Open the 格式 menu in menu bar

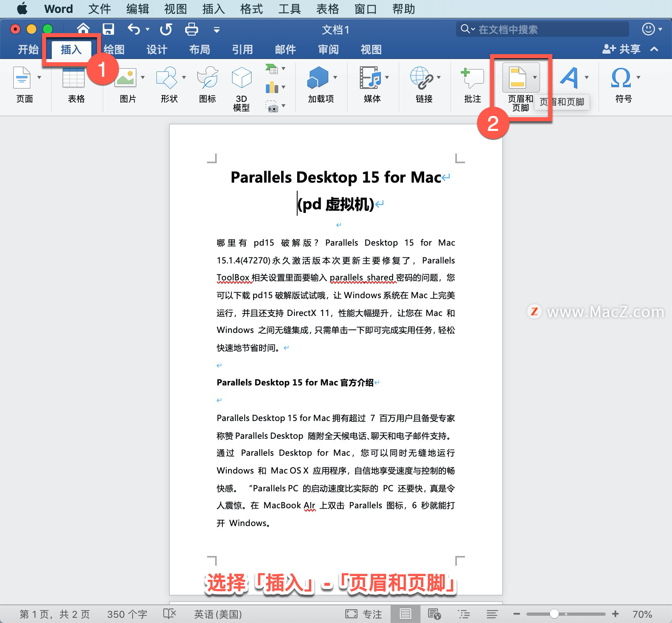[x=251, y=9]
